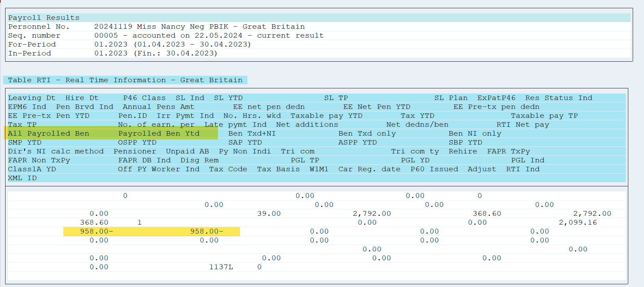The image size is (644, 287).
Task: Select the P60 Issued label
Action: click(434, 169)
